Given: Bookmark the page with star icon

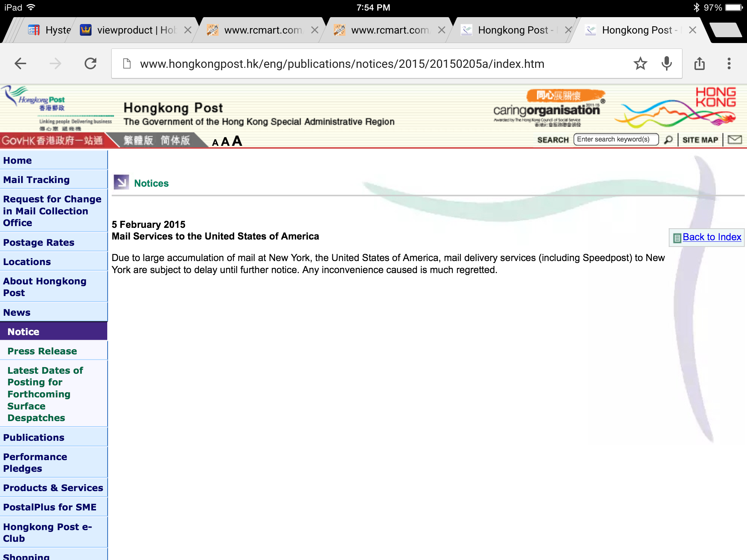Looking at the screenshot, I should coord(640,64).
